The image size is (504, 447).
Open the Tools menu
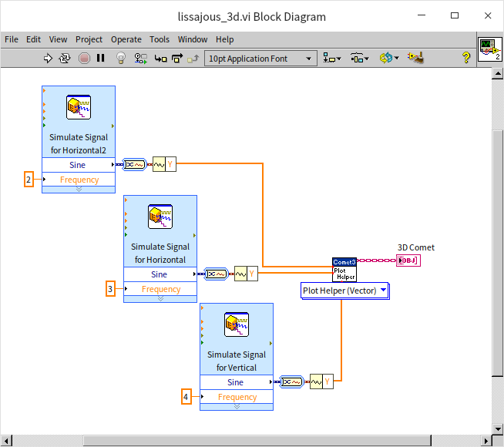click(x=160, y=39)
